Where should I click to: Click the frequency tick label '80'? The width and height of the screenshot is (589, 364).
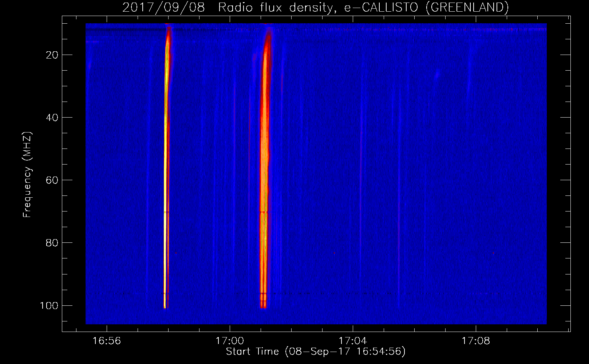pyautogui.click(x=52, y=243)
